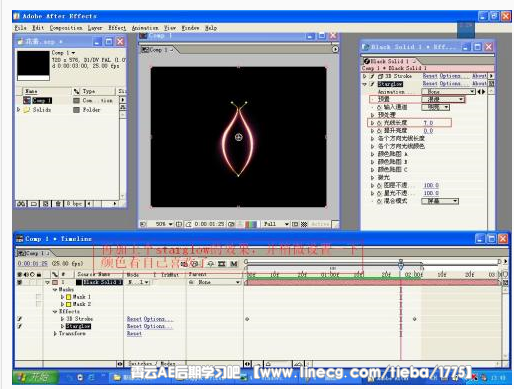The height and width of the screenshot is (389, 514).
Task: Click the viewer current time 0:00:01:25
Action: [209, 224]
